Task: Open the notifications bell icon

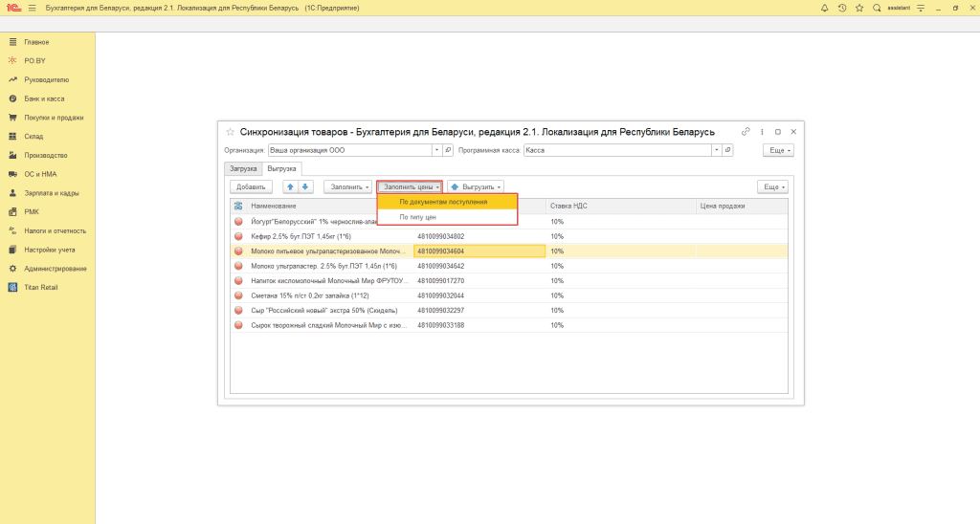Action: (824, 8)
